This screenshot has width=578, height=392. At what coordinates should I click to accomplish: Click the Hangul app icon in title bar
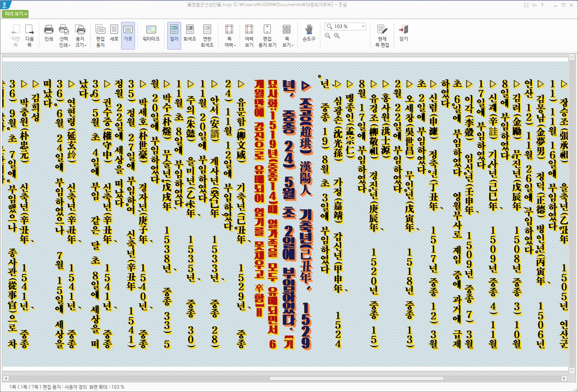5,5
